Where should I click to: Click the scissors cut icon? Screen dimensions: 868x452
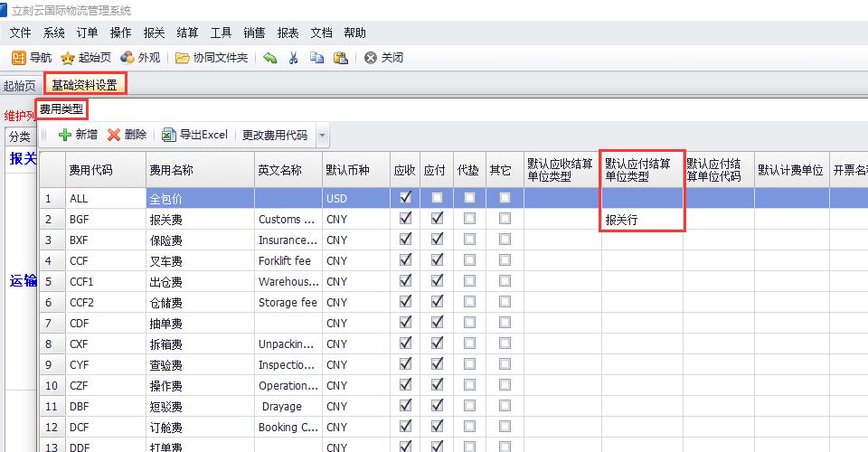293,58
